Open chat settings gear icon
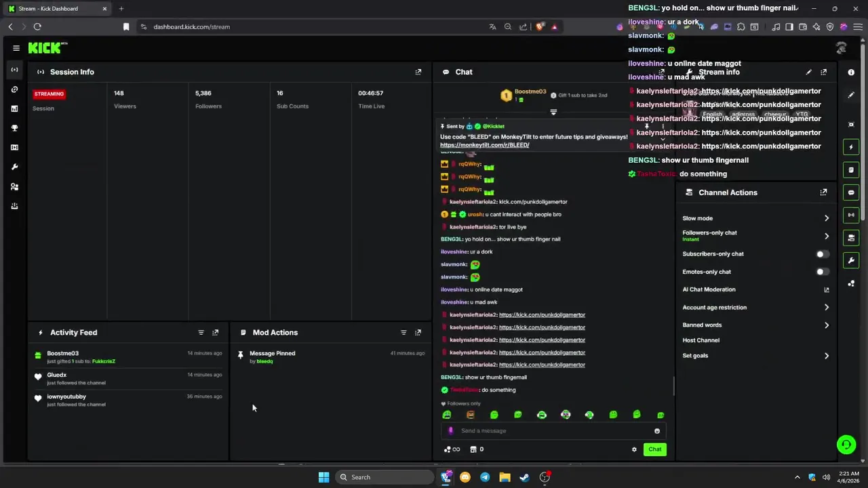 635,449
